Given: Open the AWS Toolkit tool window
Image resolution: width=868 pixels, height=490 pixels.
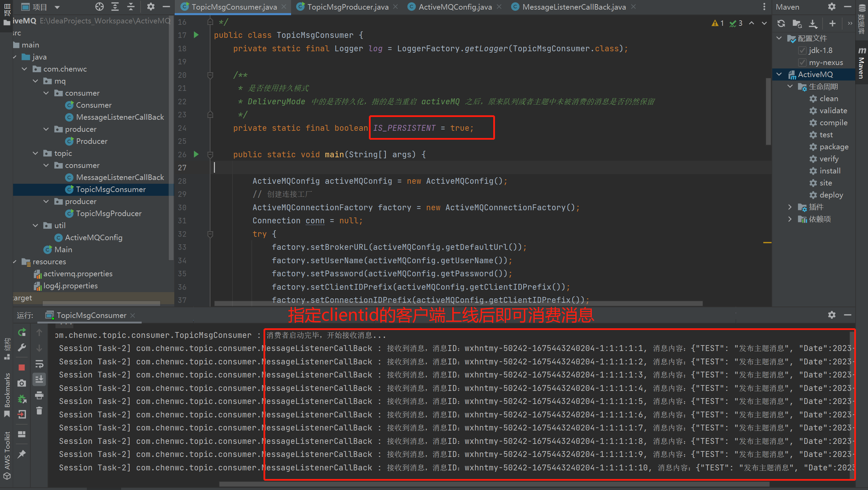Looking at the screenshot, I should (7, 455).
